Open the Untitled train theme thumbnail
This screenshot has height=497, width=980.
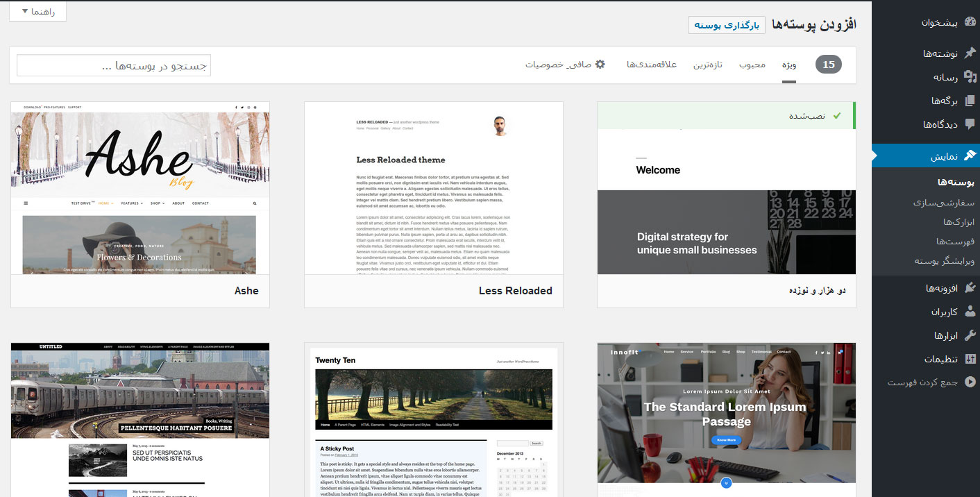click(140, 420)
